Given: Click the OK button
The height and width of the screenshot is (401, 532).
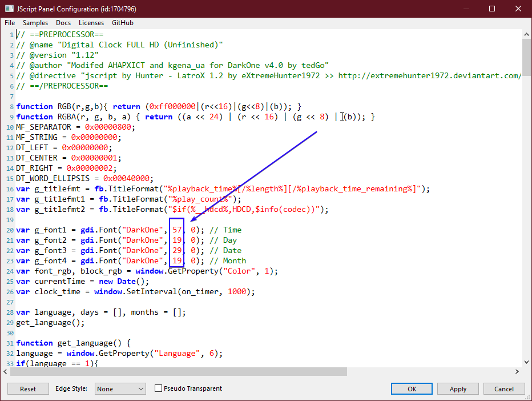Looking at the screenshot, I should (x=412, y=389).
